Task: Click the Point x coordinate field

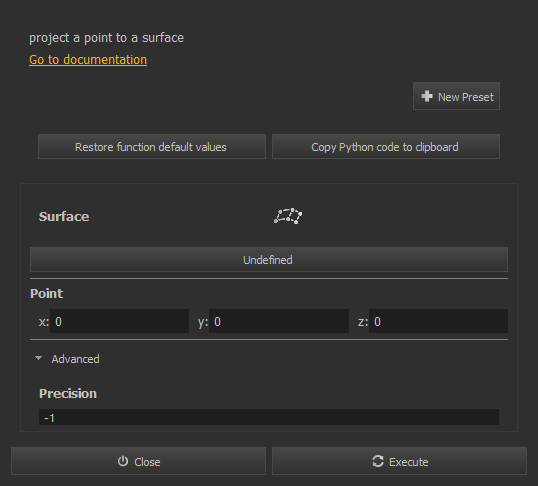Action: click(x=119, y=321)
